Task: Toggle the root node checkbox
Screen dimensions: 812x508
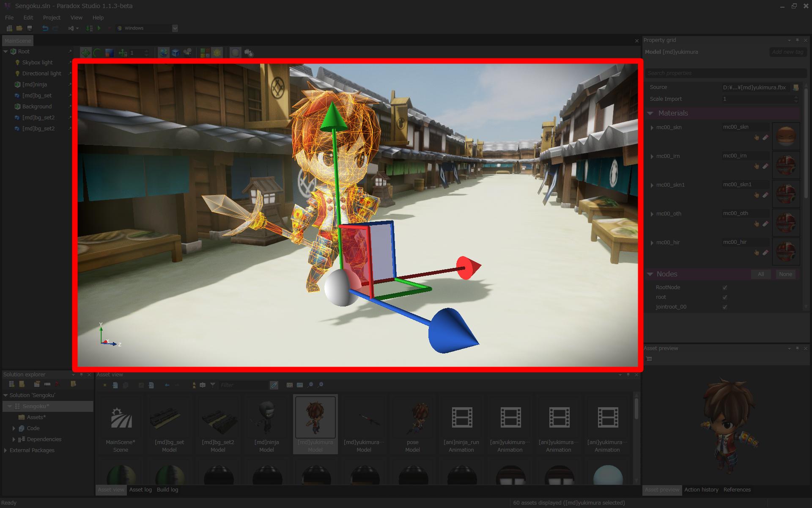Action: point(725,297)
